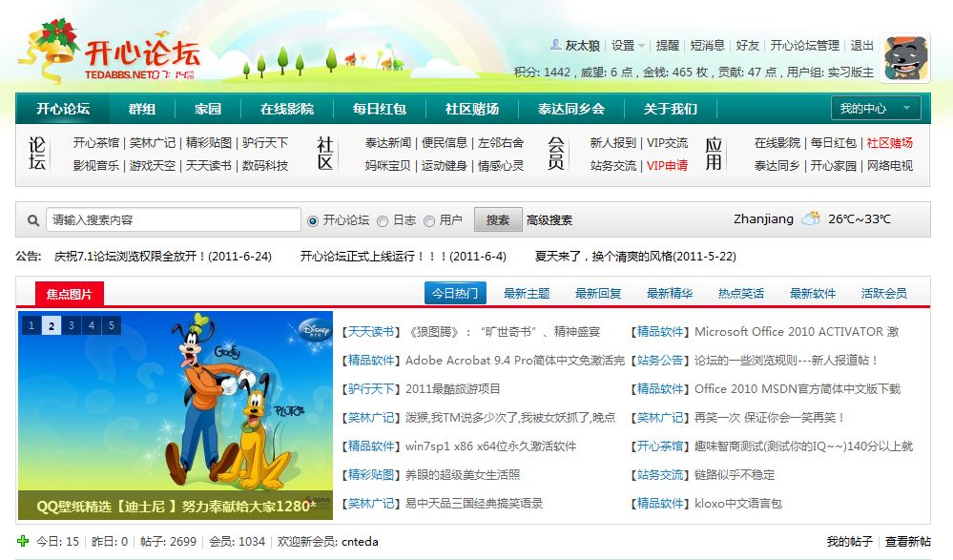The width and height of the screenshot is (953, 560).
Task: Show slide 5 of focus images
Action: 112,325
